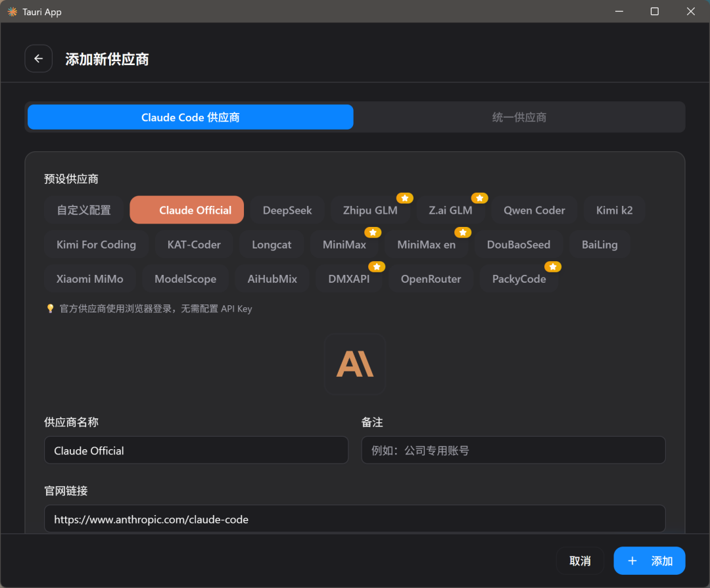710x588 pixels.
Task: Click the 供应商名称 input field
Action: [x=196, y=450]
